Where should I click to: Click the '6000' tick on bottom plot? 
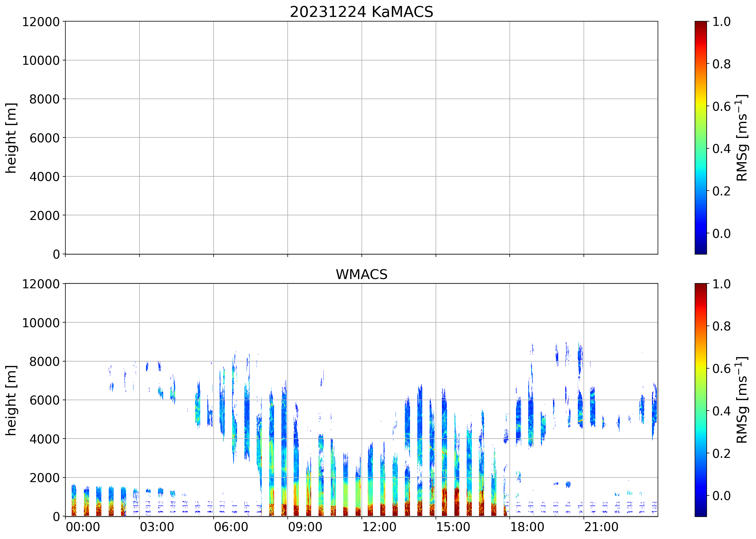tap(44, 400)
